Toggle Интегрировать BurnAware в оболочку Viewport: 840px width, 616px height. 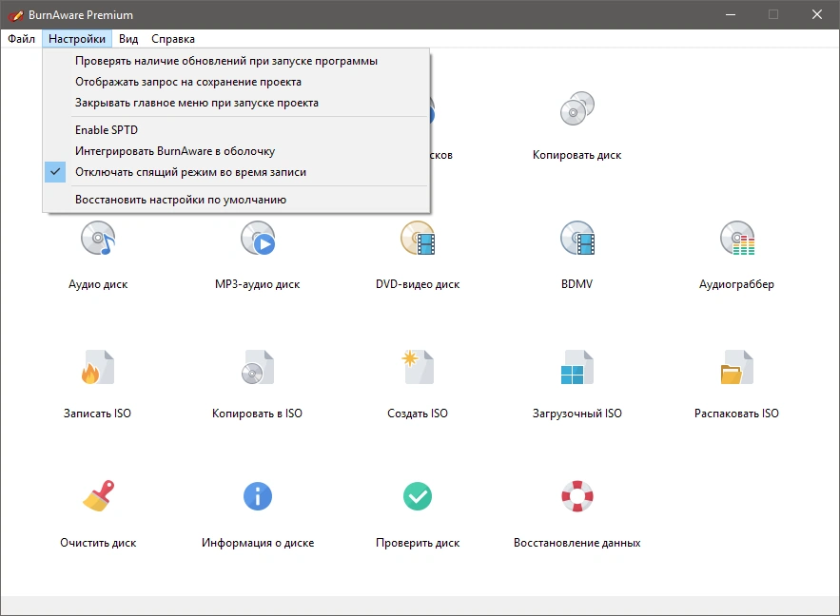pyautogui.click(x=236, y=151)
